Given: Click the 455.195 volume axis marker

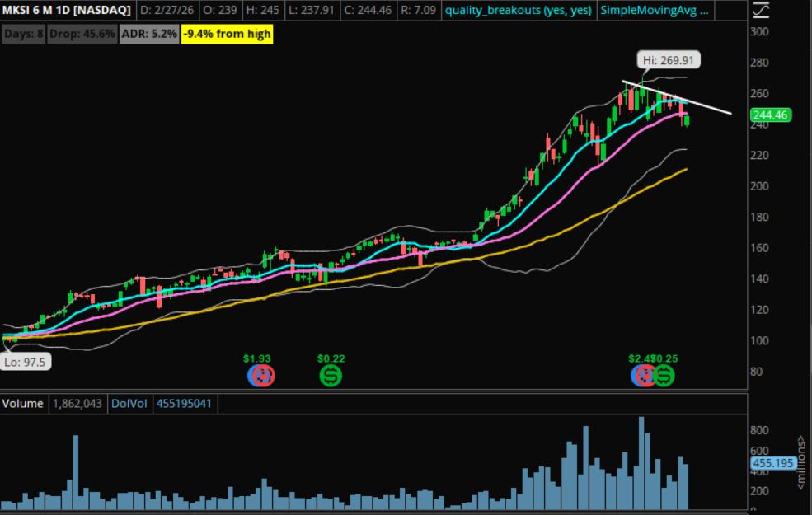Looking at the screenshot, I should click(x=773, y=463).
